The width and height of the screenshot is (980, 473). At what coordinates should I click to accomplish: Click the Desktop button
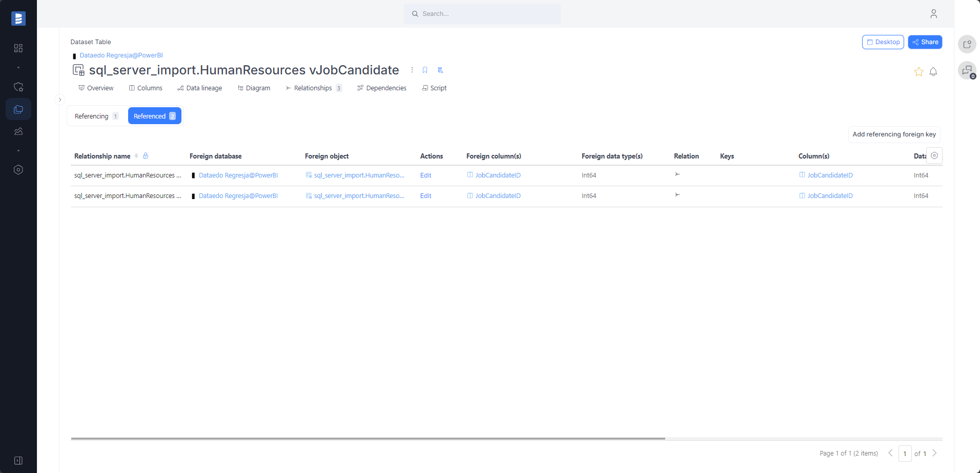[883, 42]
